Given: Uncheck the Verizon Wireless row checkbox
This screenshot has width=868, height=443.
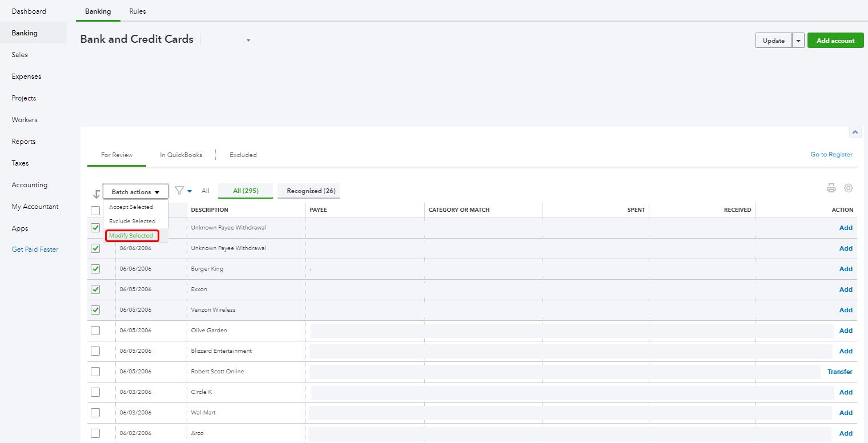Looking at the screenshot, I should 95,310.
